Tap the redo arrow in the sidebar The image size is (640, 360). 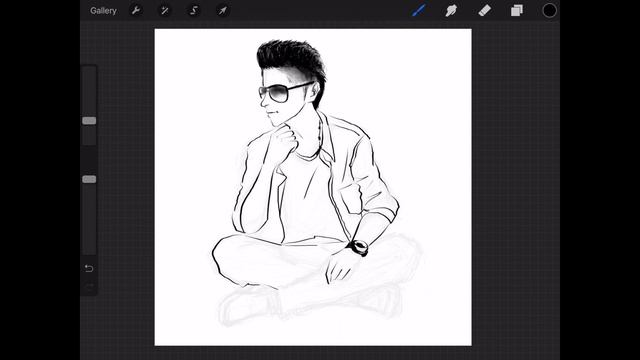[x=89, y=287]
